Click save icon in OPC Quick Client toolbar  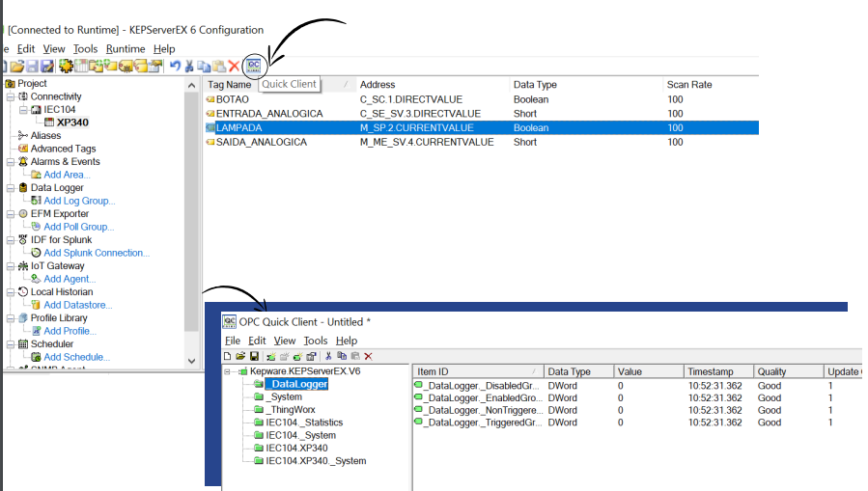click(254, 356)
